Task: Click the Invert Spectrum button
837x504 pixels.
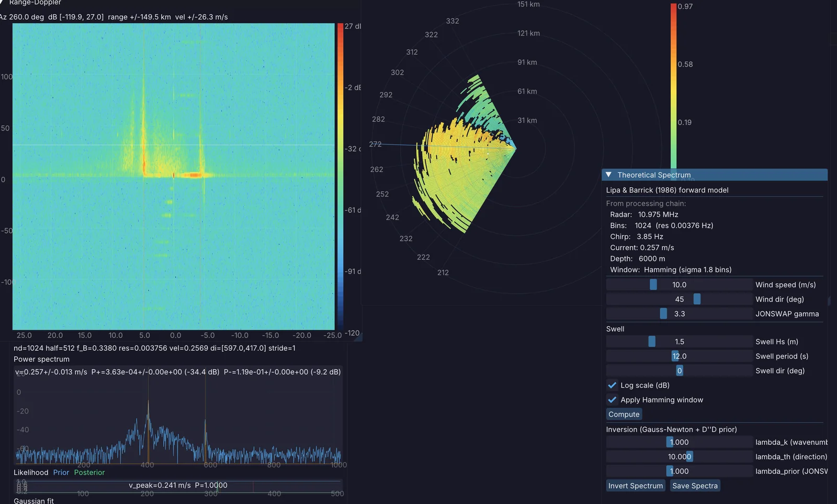Action: (x=636, y=486)
